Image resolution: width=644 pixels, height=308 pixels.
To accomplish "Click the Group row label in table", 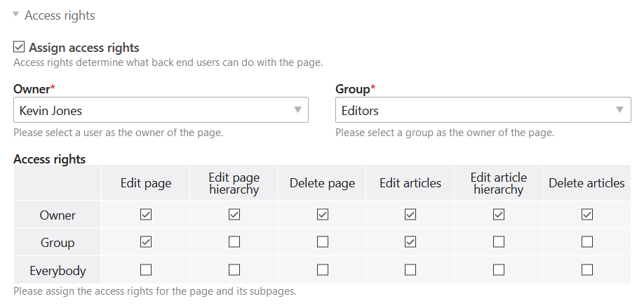I will pos(58,243).
